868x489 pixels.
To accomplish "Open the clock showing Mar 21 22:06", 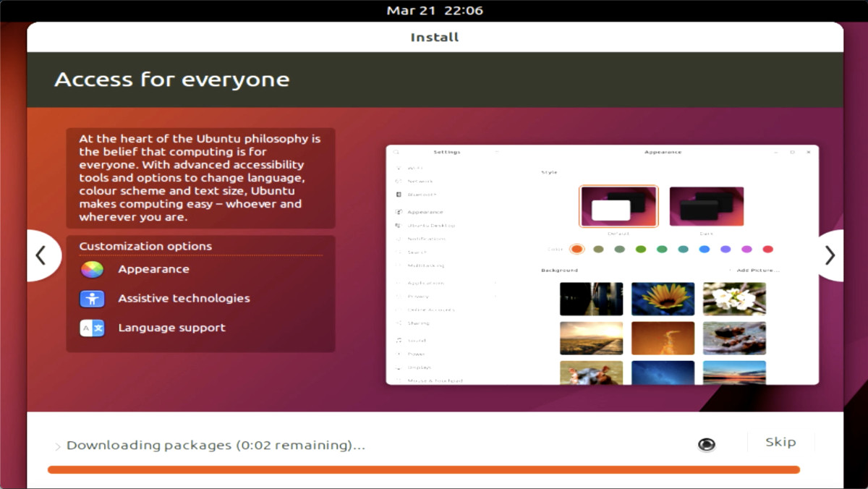I will (x=435, y=10).
